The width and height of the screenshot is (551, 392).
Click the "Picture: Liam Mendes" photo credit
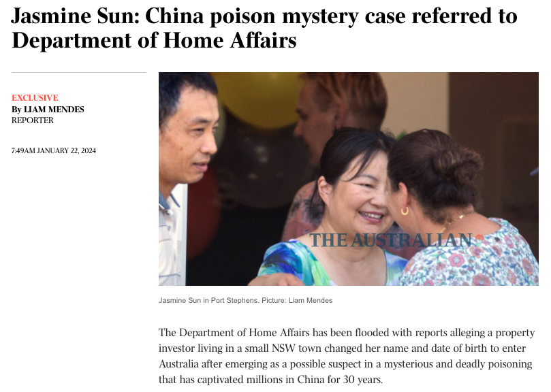click(x=297, y=300)
